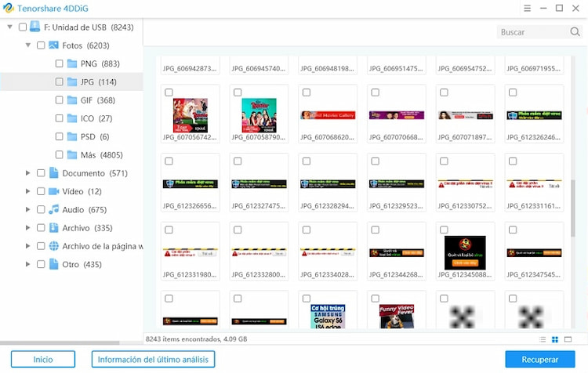Expand the Documento tree node
This screenshot has width=588, height=373.
click(x=27, y=173)
